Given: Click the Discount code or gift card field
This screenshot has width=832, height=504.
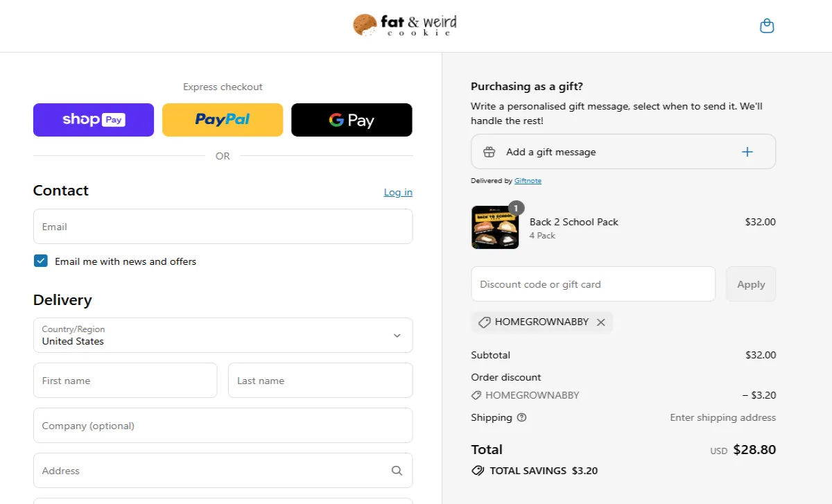Looking at the screenshot, I should 593,284.
